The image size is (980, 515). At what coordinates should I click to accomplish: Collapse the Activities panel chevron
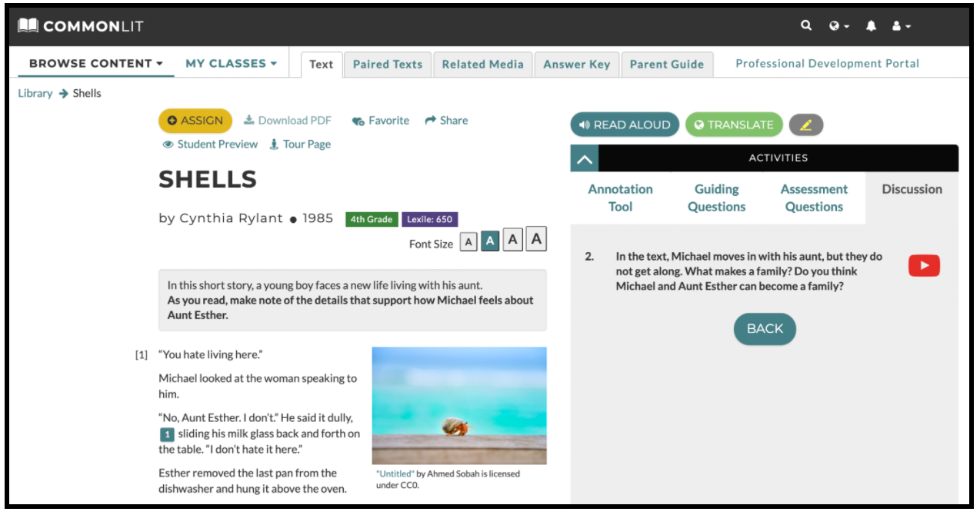tap(585, 158)
